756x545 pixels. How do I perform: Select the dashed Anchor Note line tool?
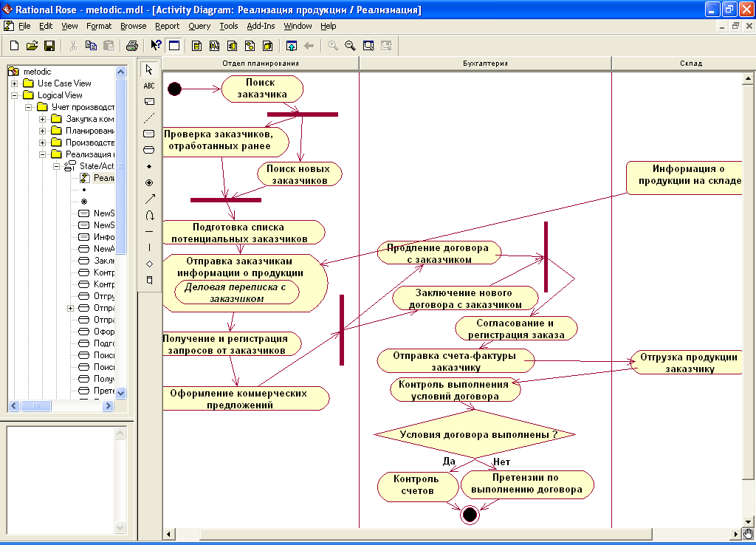[149, 117]
